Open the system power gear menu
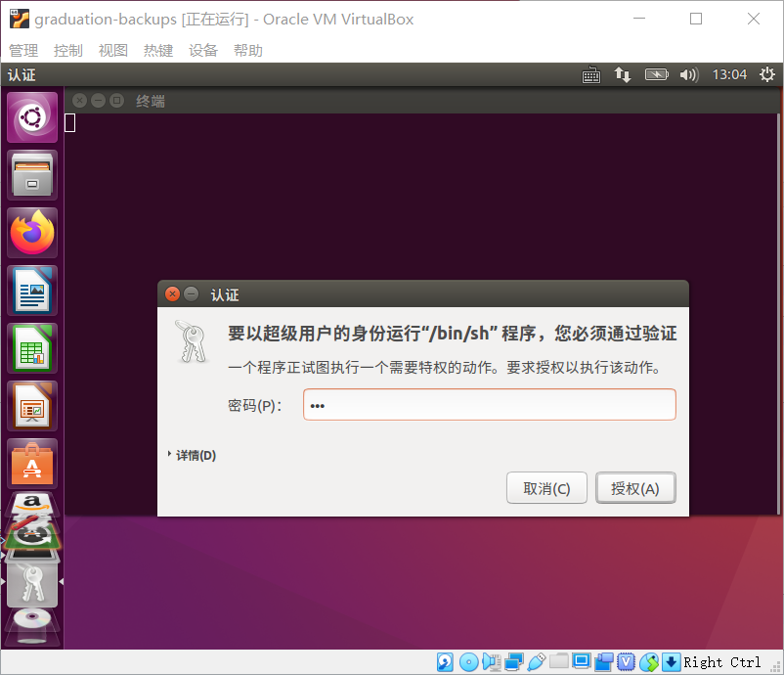Screen dimensions: 784x675 [x=767, y=75]
